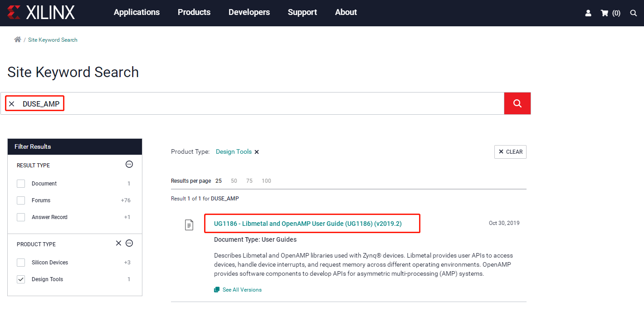Viewport: 644px width, 317px height.
Task: Click the Site Keyword Search breadcrumb link
Action: tap(53, 40)
